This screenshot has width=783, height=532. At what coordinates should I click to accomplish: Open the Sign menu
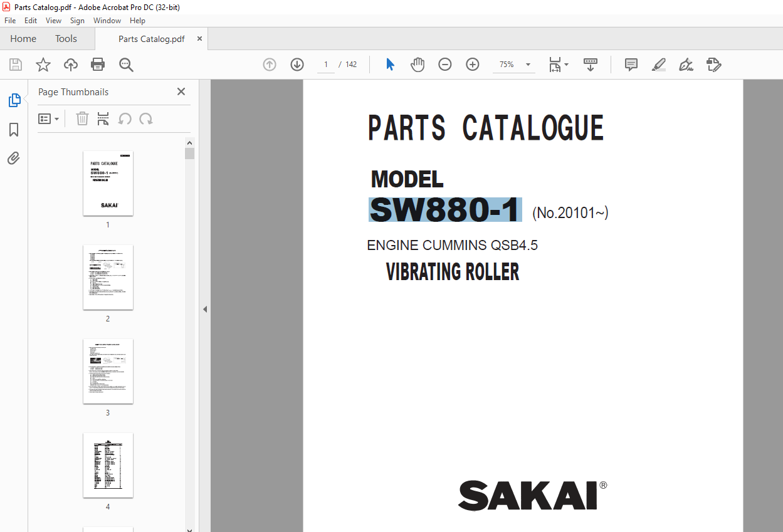click(x=77, y=21)
